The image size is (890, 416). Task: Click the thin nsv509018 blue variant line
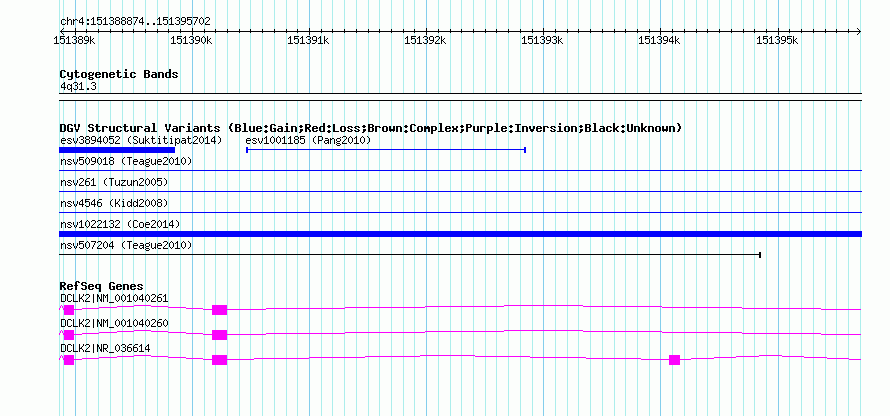[x=460, y=170]
